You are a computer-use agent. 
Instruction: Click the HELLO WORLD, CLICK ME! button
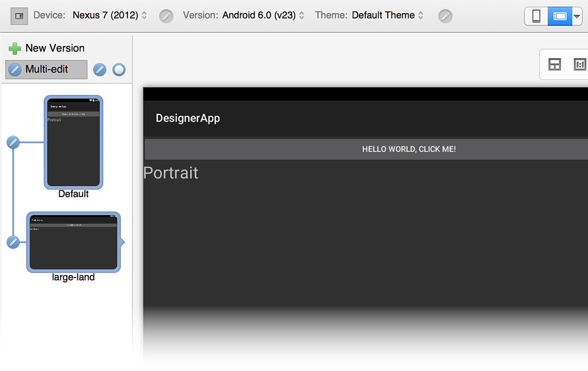366,149
